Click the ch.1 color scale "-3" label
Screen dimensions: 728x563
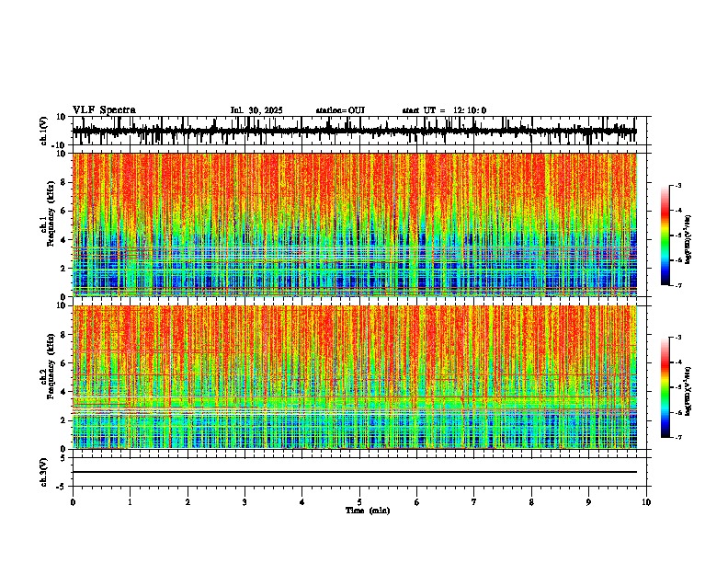tap(677, 186)
